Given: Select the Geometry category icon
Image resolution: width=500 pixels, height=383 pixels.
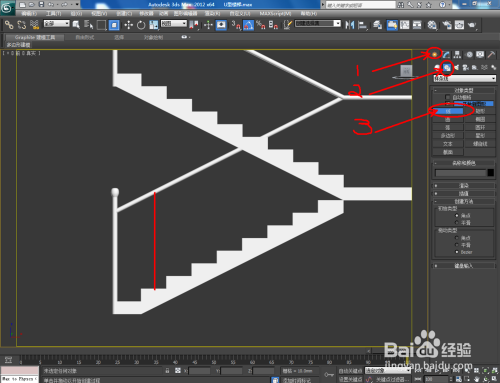Looking at the screenshot, I should click(437, 68).
